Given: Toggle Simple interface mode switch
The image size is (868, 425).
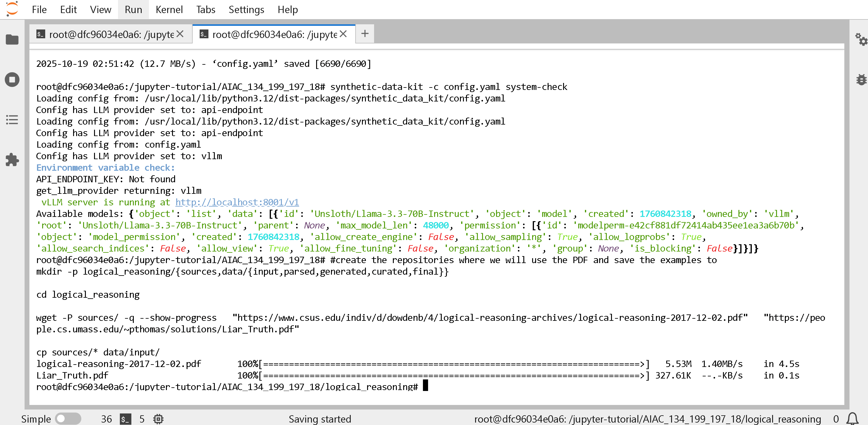Looking at the screenshot, I should click(x=68, y=419).
